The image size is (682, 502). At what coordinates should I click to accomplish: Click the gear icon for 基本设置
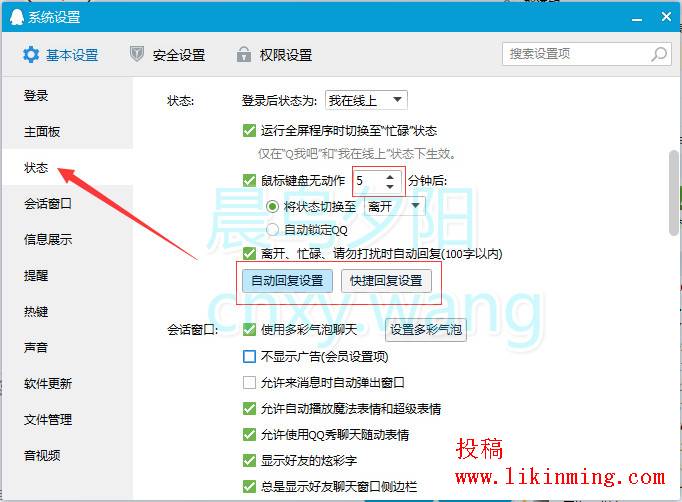pos(31,55)
